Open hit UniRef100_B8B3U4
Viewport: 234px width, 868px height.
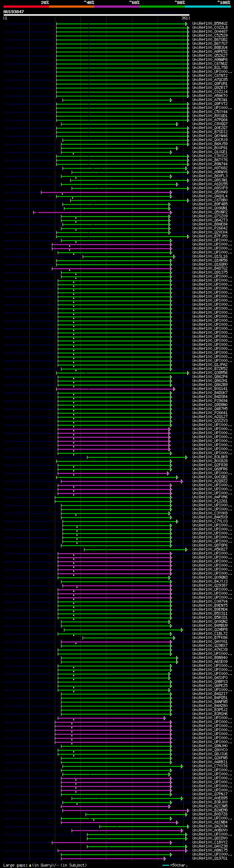tap(210, 48)
